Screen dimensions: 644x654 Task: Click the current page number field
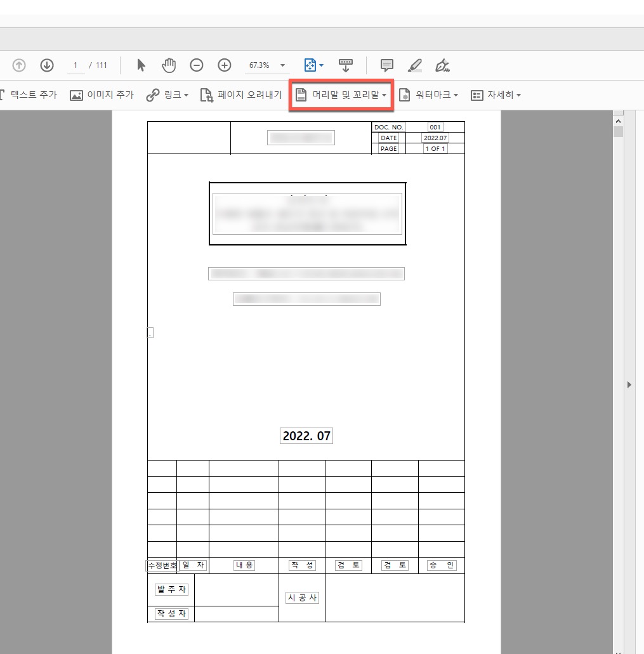(x=76, y=65)
